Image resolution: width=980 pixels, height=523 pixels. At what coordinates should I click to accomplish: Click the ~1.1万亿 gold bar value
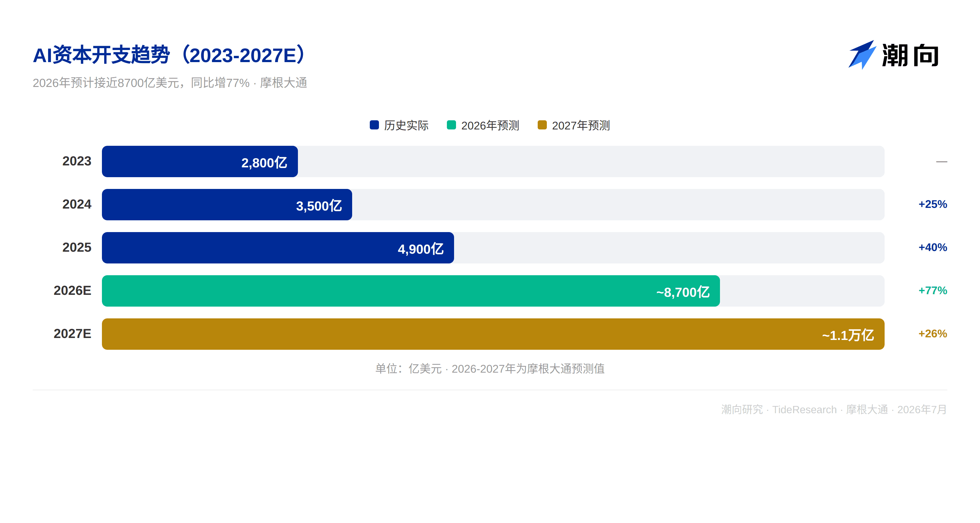(848, 335)
